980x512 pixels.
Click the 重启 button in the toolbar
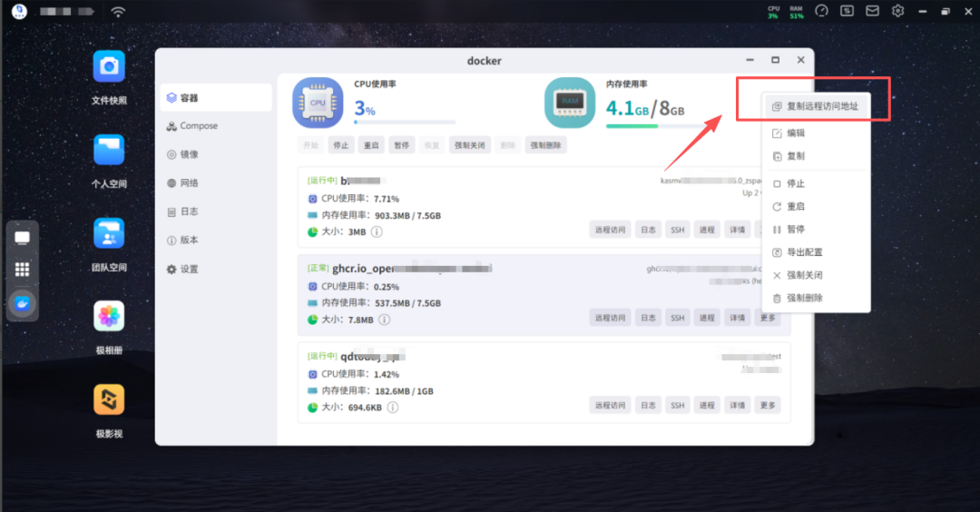click(371, 145)
